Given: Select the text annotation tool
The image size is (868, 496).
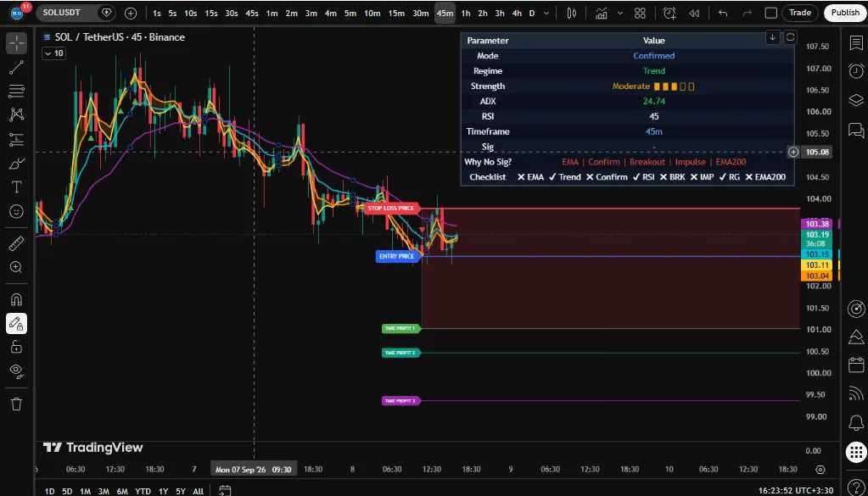Looking at the screenshot, I should click(17, 187).
